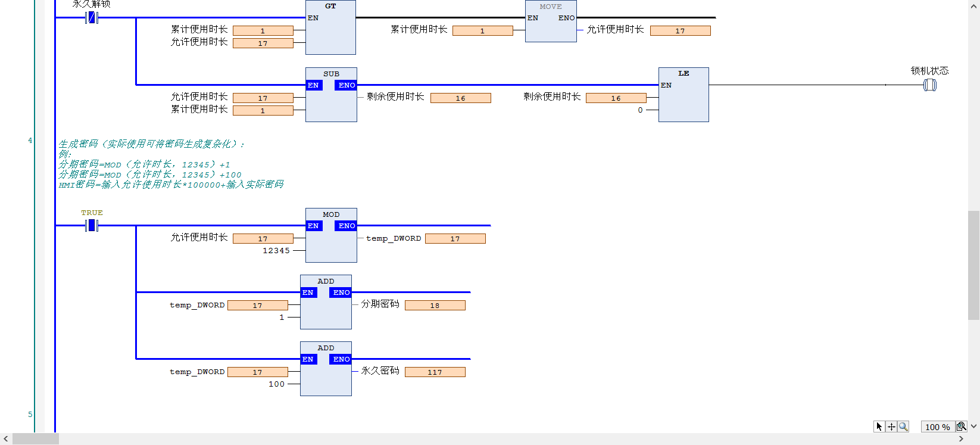980x445 pixels.
Task: Select the ADD block outputting 永久密码
Action: tap(326, 369)
